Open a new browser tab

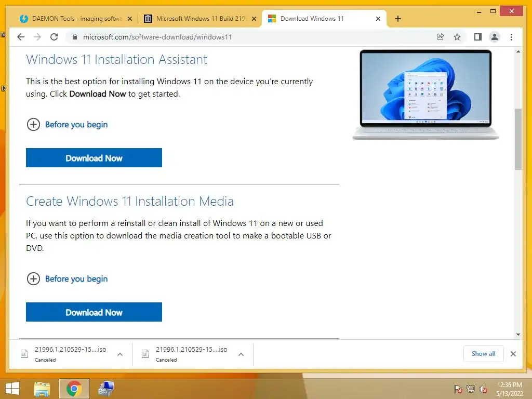click(x=398, y=19)
